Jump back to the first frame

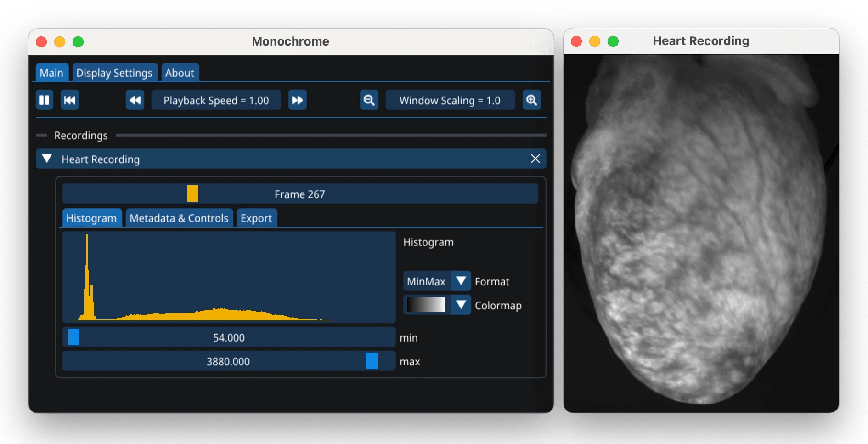[70, 100]
